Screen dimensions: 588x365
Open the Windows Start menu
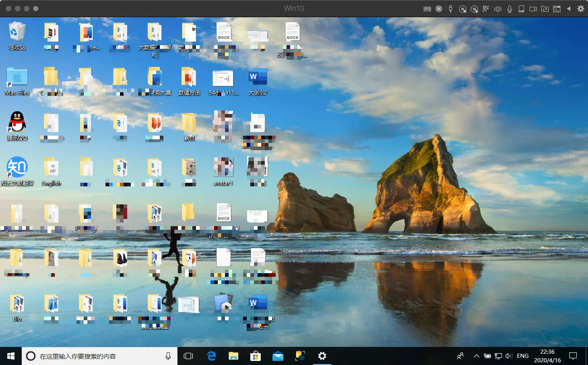pos(11,356)
